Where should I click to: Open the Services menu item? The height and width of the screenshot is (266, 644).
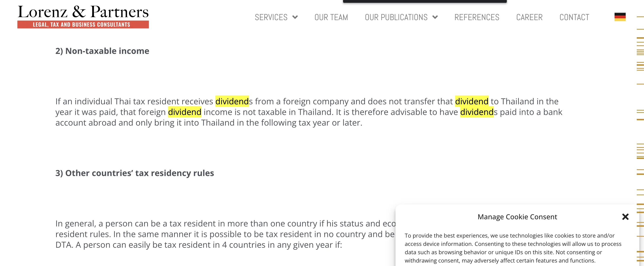tap(271, 17)
